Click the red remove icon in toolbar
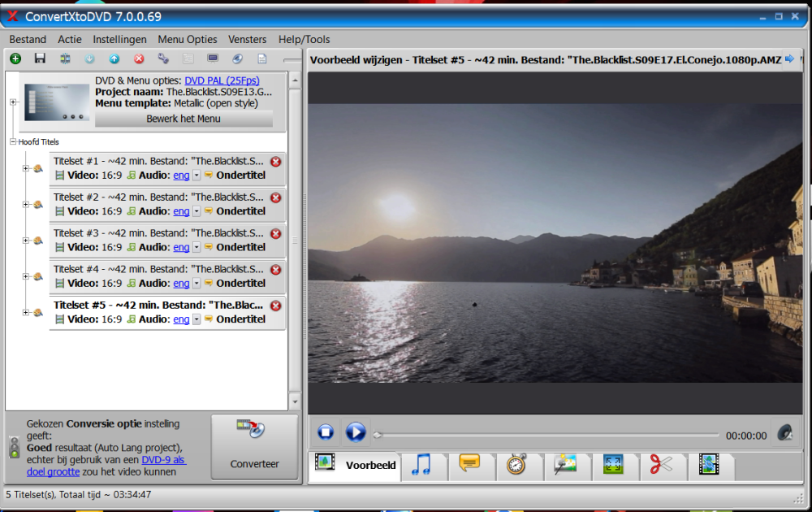The height and width of the screenshot is (512, 812). (139, 59)
